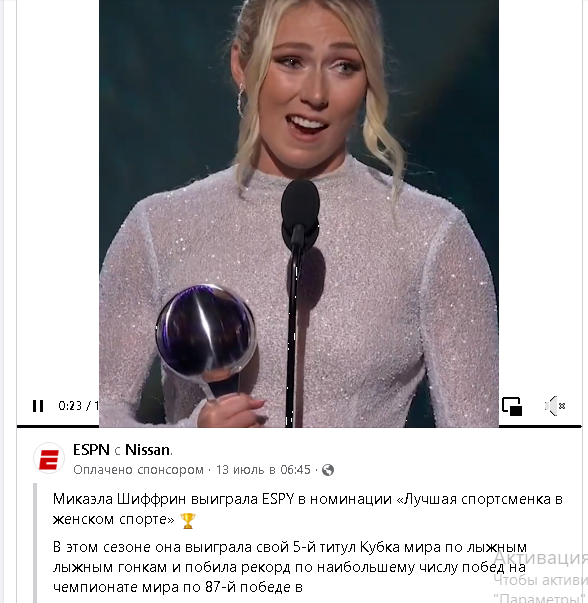Seek using the video progress bar line
Screen dimensions: 588x603
[x=299, y=426]
